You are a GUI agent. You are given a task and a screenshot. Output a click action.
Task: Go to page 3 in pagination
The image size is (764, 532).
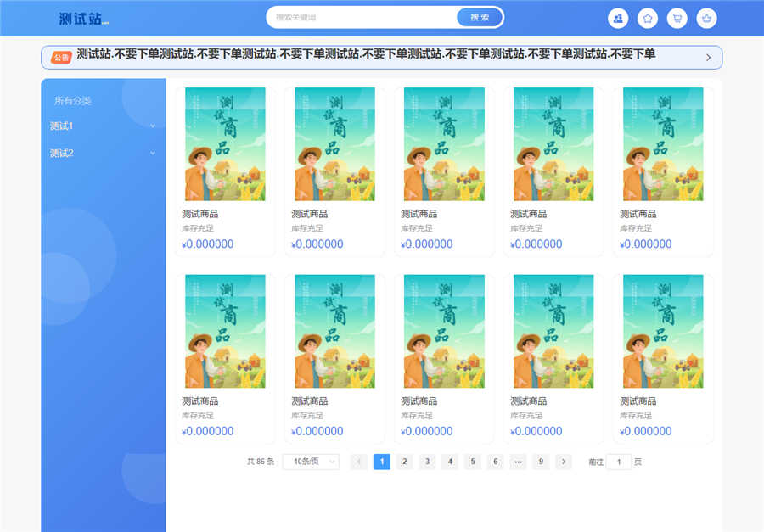point(427,462)
